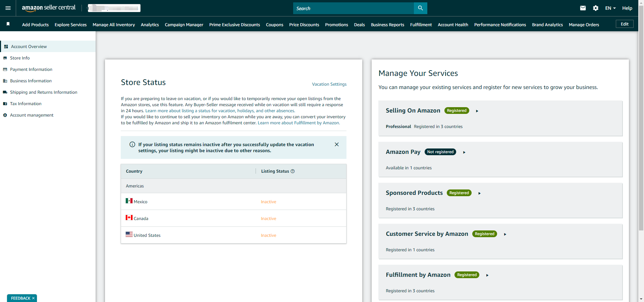The image size is (644, 302).
Task: Open the Analytics menu item
Action: [150, 25]
